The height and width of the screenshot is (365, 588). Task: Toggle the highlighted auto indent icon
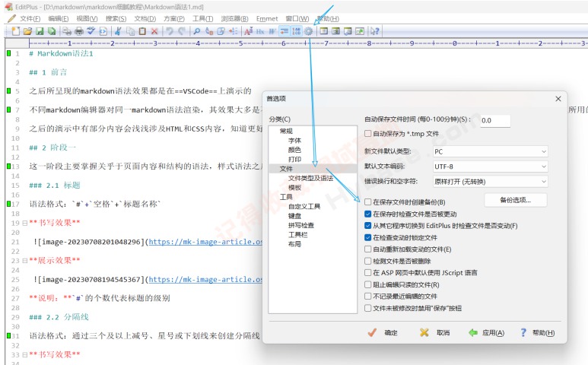point(284,31)
